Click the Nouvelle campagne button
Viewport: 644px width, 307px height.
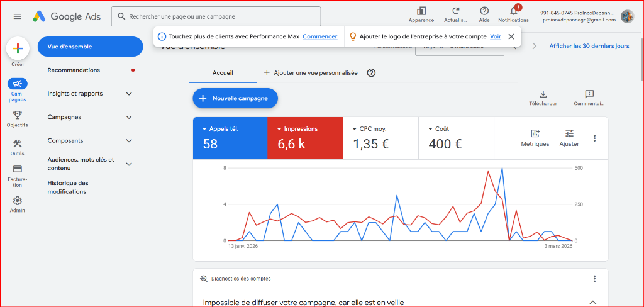click(235, 98)
